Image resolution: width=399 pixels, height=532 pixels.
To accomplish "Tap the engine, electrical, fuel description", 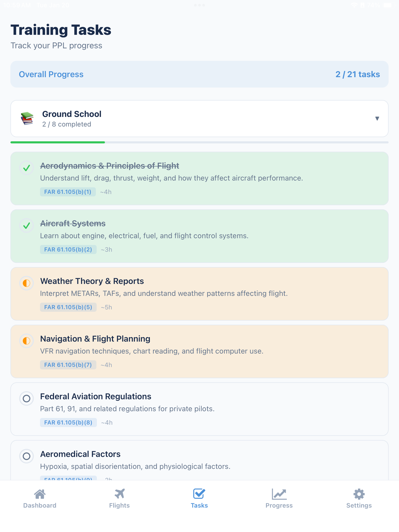I will pos(144,236).
